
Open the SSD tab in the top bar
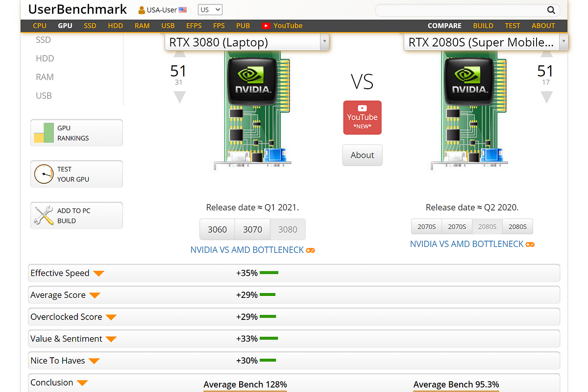[x=90, y=25]
